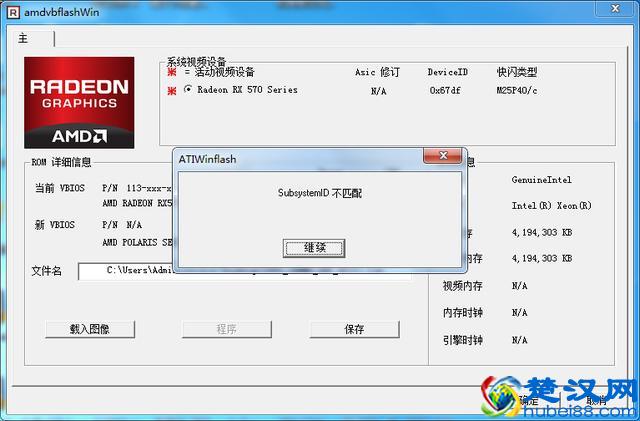Click the 继续 button in ATIWinflash dialog
The image size is (640, 421).
(314, 248)
